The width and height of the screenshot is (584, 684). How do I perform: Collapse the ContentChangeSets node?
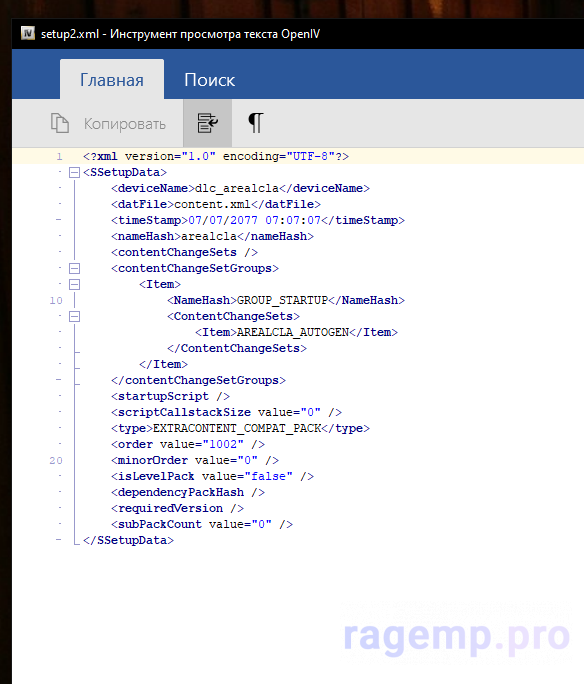point(75,317)
